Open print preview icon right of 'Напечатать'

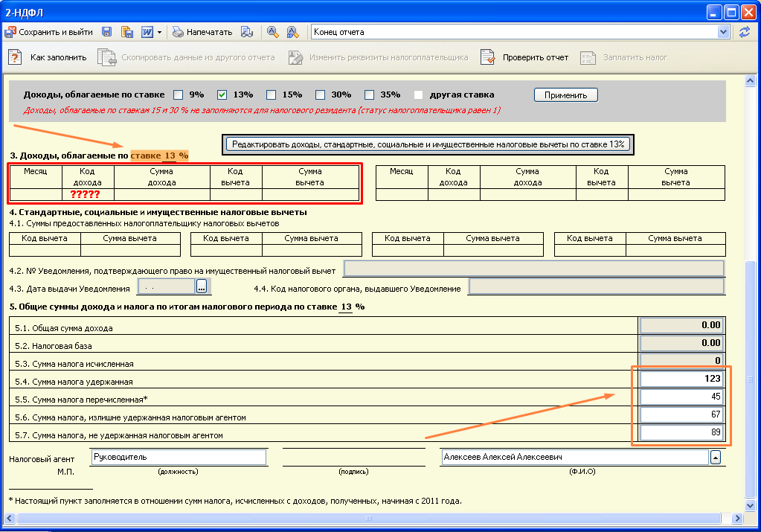[247, 32]
